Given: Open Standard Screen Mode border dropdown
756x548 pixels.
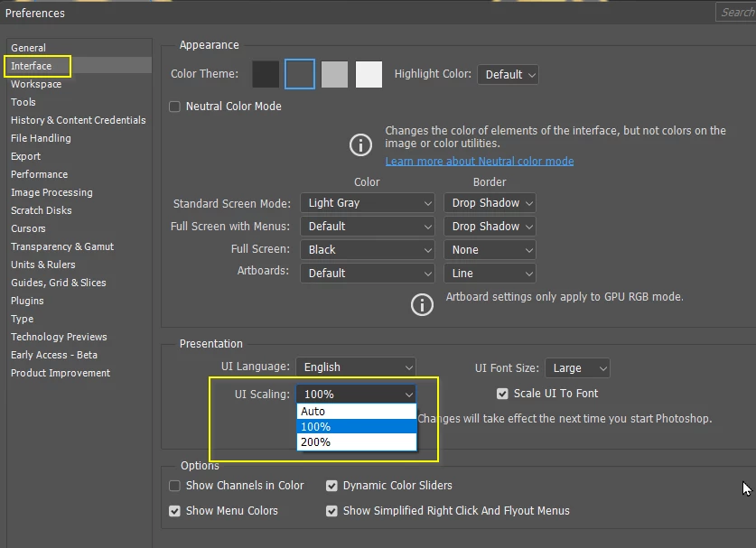Looking at the screenshot, I should point(490,203).
